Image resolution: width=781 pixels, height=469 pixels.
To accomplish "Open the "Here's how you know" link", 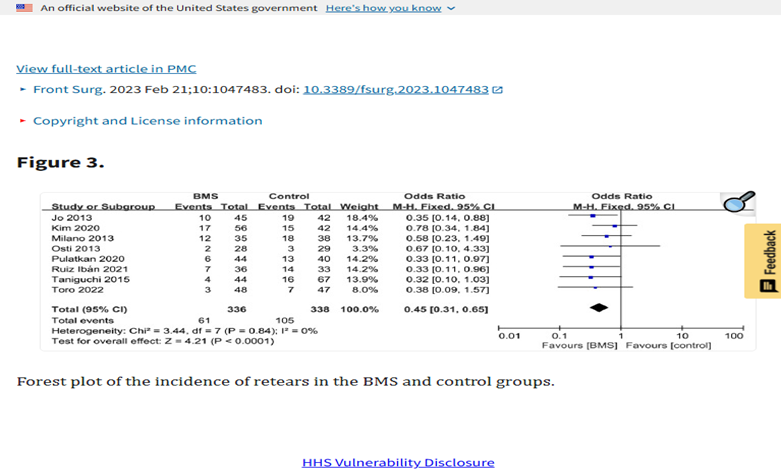I will click(x=384, y=8).
